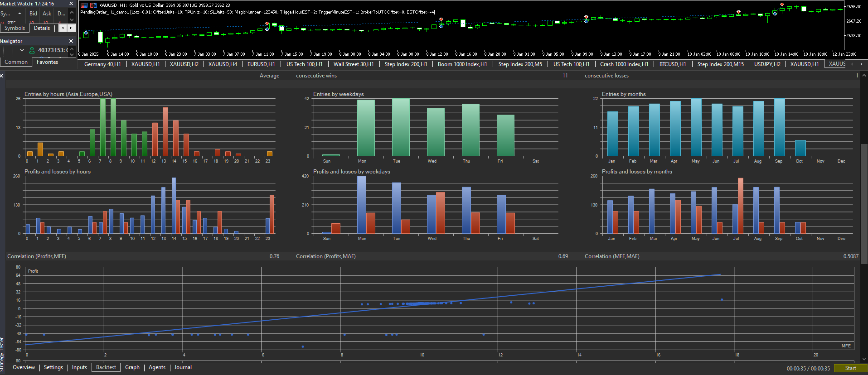
Task: Close the Market Watch panel
Action: click(71, 4)
